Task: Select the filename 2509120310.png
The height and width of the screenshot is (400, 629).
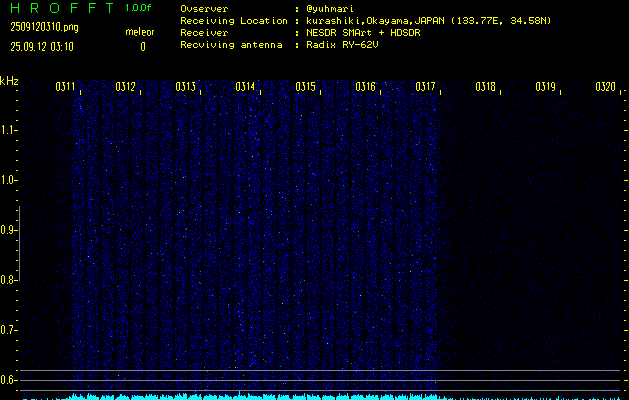Action: [x=44, y=27]
